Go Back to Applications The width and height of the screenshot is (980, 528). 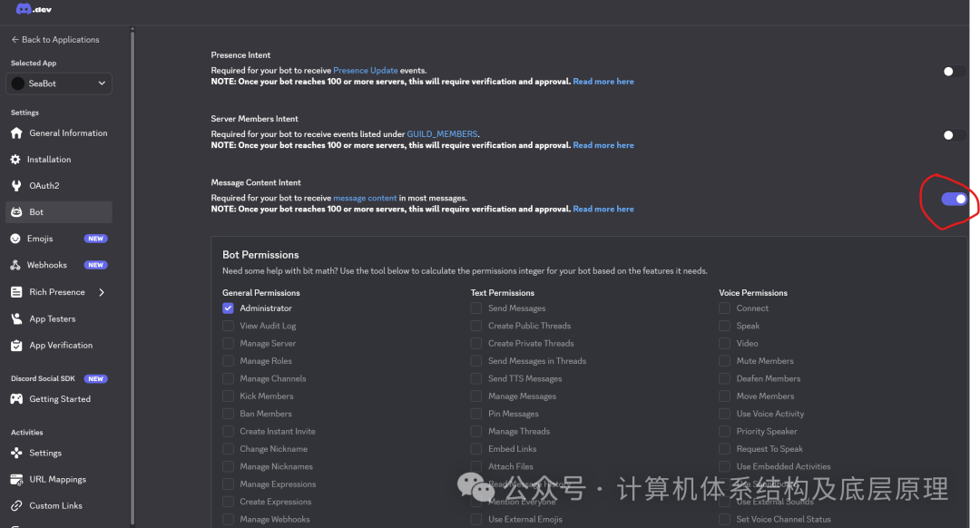tap(54, 39)
